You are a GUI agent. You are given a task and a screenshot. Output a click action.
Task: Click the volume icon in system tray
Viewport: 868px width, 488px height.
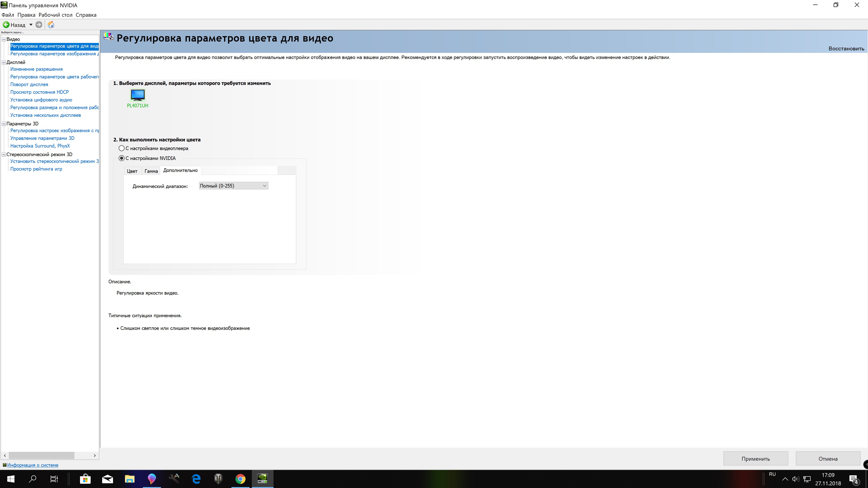pyautogui.click(x=796, y=479)
